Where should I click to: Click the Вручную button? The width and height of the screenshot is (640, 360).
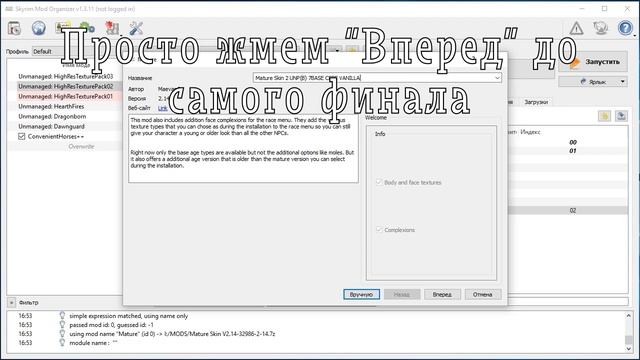point(362,294)
